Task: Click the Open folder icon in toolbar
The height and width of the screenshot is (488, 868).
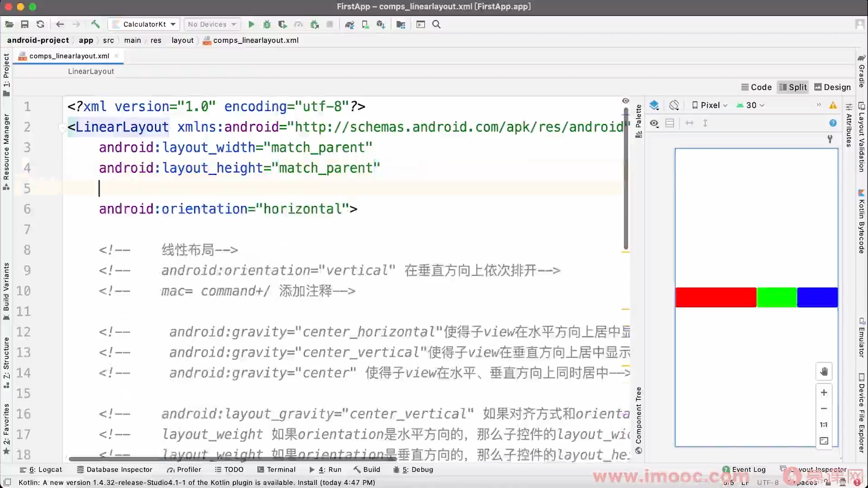Action: [9, 24]
